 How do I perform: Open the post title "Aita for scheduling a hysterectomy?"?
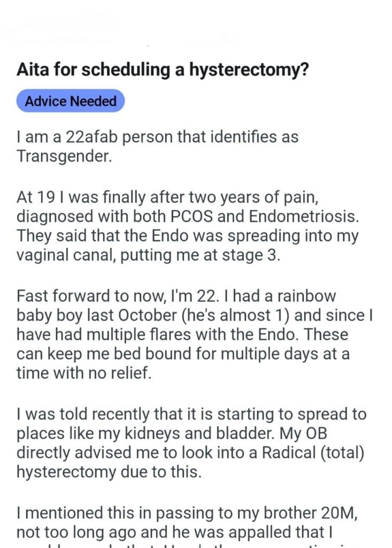[162, 70]
